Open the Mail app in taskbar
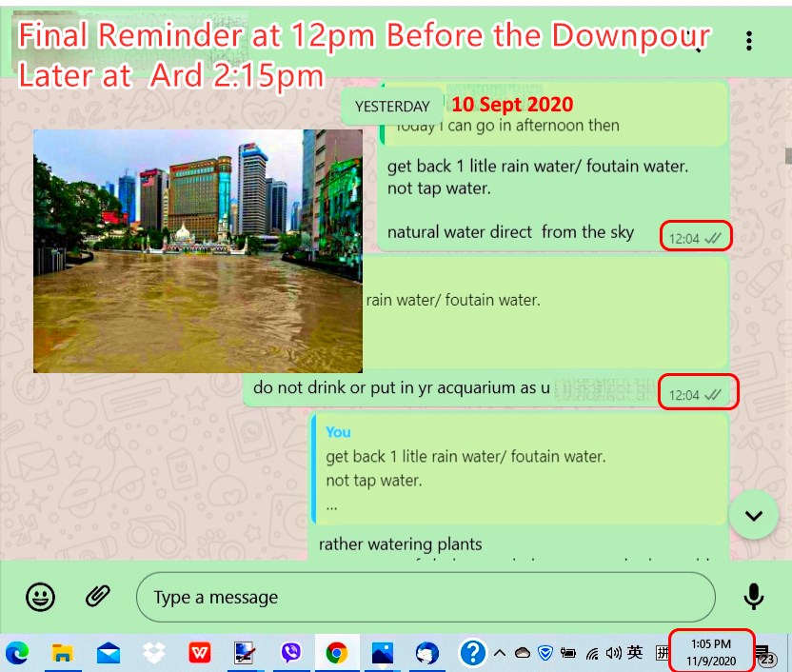This screenshot has height=672, width=792. click(x=109, y=653)
